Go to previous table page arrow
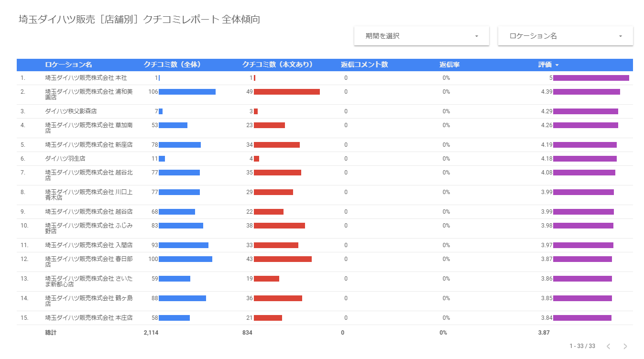 (x=608, y=346)
